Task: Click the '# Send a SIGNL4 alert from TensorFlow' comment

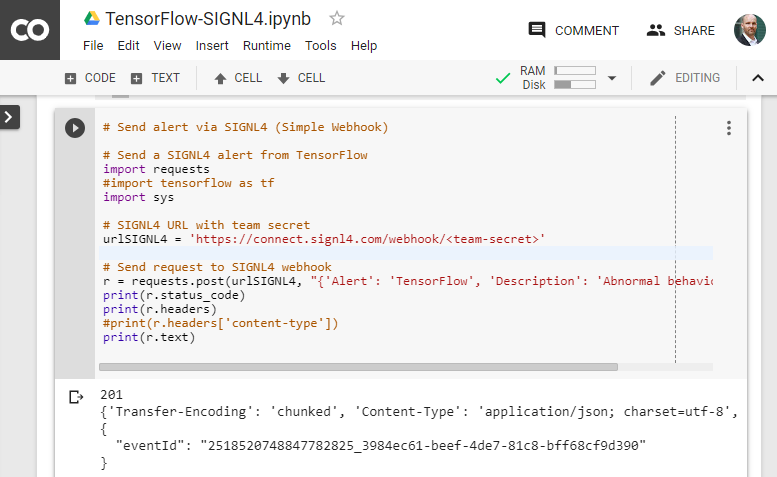Action: [235, 156]
